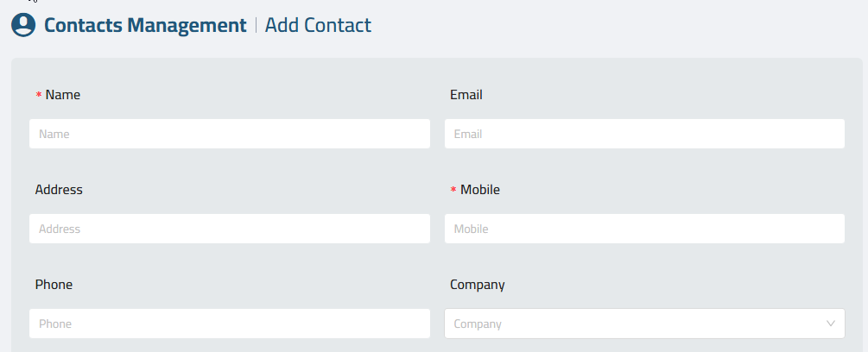
Task: Click the Phone field label
Action: pyautogui.click(x=54, y=285)
